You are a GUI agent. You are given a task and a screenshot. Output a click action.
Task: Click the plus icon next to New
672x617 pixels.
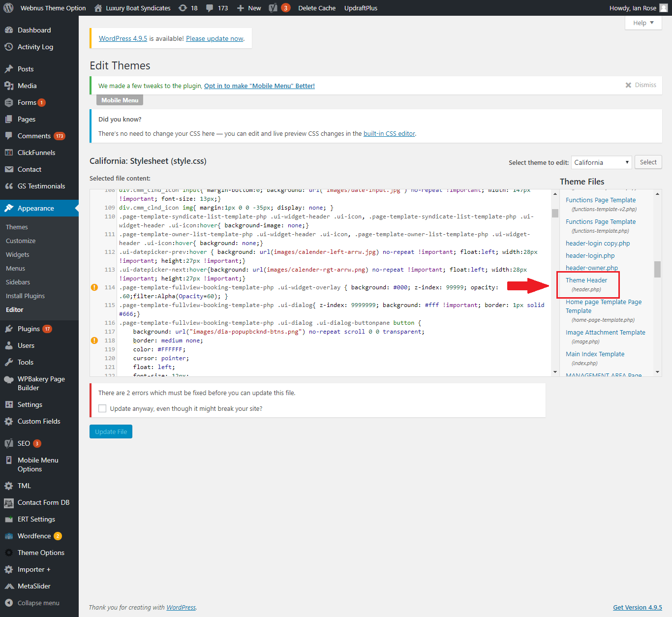[x=241, y=8]
